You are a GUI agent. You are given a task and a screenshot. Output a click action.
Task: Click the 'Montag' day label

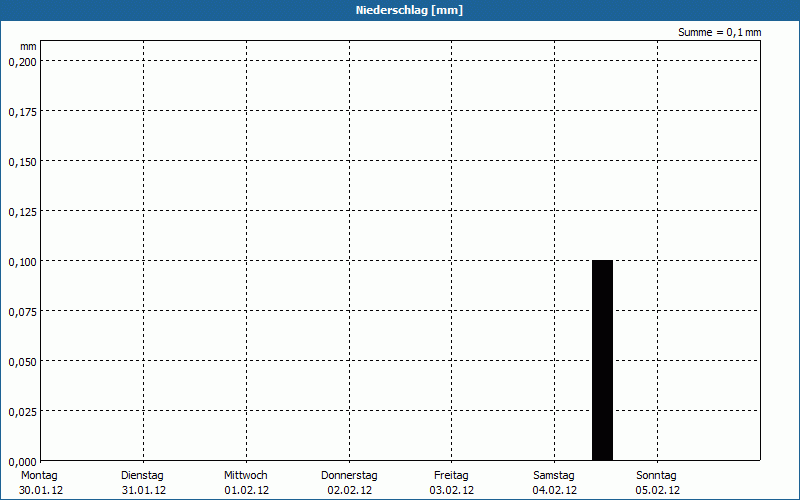click(x=39, y=476)
